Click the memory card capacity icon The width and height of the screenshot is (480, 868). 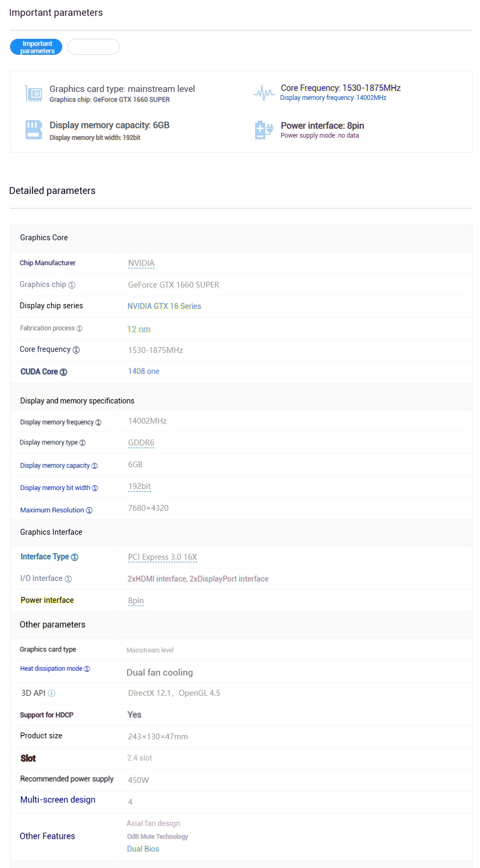[x=33, y=130]
